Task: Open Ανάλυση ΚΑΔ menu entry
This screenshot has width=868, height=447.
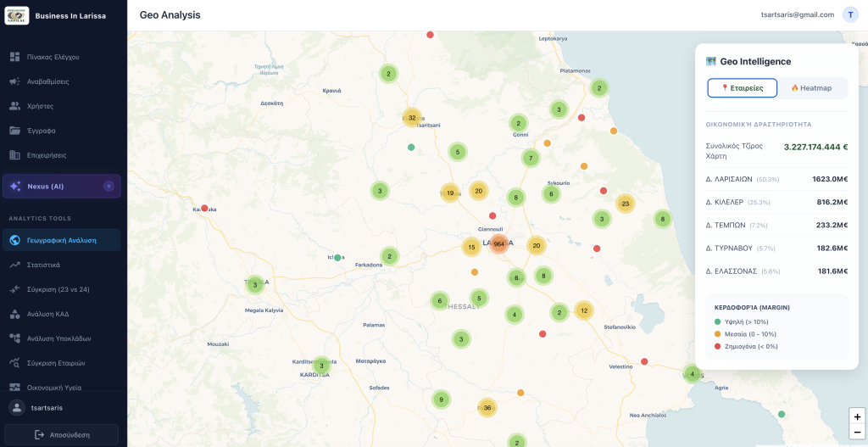Action: [x=61, y=314]
